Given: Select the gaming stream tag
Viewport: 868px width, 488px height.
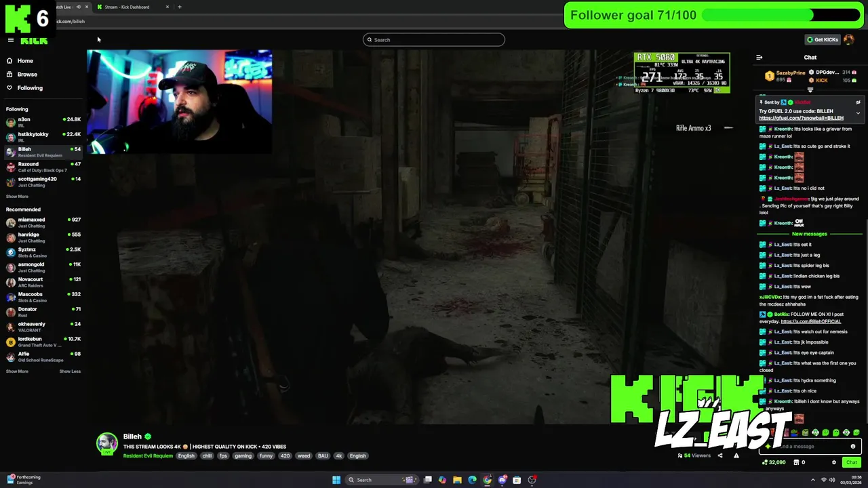Looking at the screenshot, I should 243,456.
